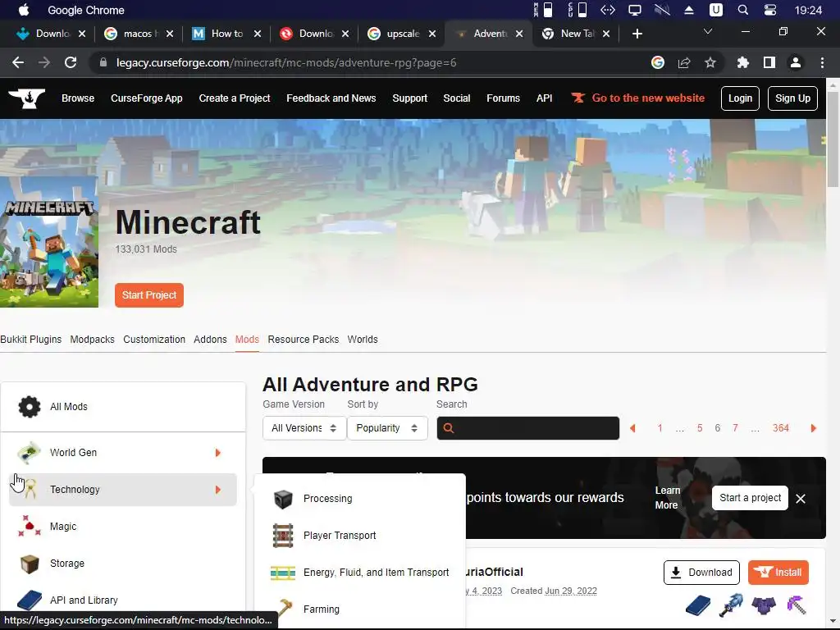
Task: Click the API and Library book icon
Action: [x=30, y=600]
